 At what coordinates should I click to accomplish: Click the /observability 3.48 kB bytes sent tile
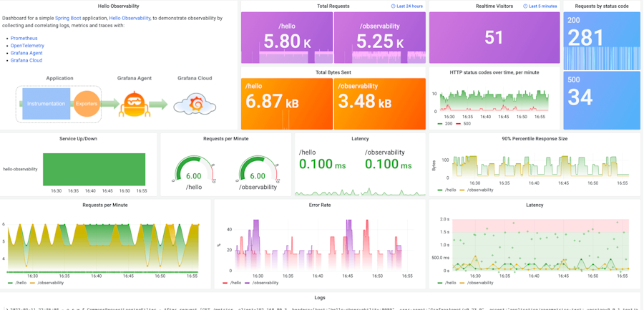pyautogui.click(x=379, y=104)
